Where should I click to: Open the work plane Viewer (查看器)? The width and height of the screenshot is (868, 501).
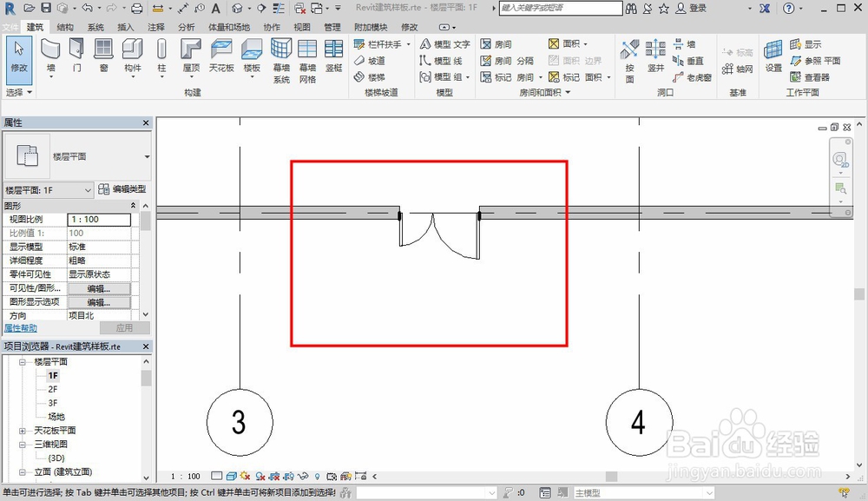(x=810, y=77)
